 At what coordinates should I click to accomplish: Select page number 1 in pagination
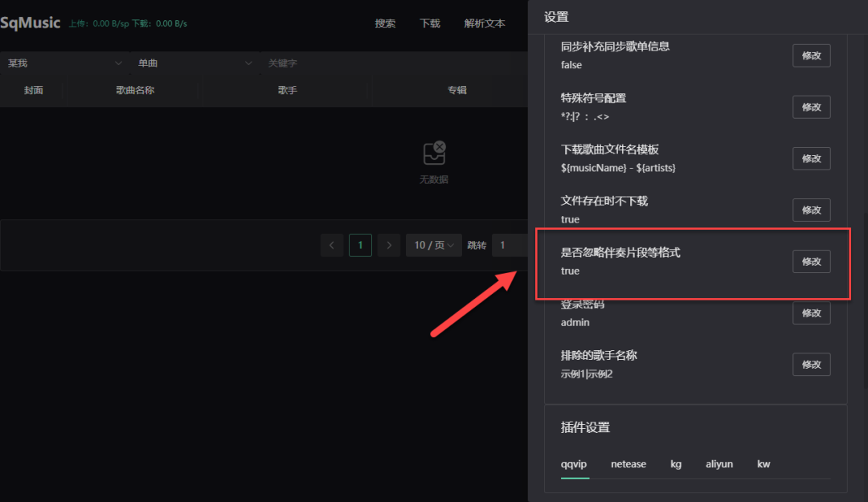pos(360,245)
